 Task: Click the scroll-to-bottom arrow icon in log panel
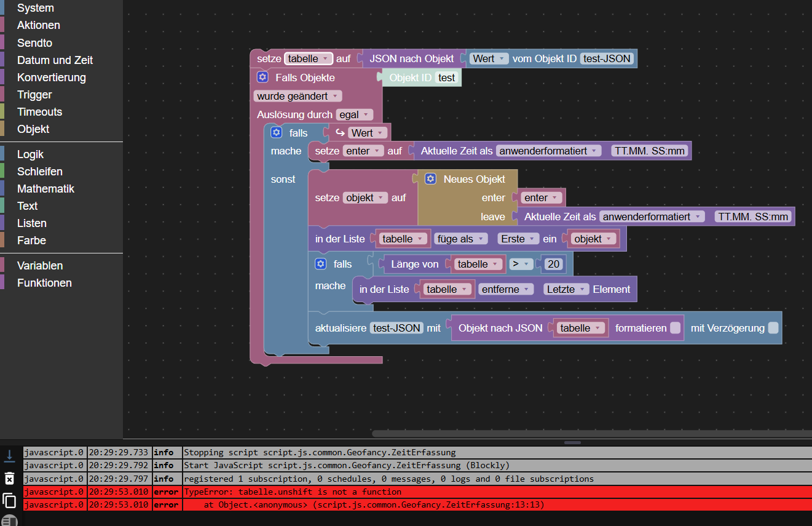pyautogui.click(x=9, y=456)
